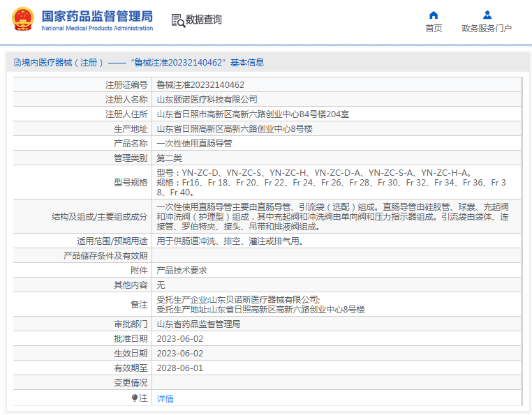Click the 适用范围/预期用途 label

pyautogui.click(x=112, y=241)
